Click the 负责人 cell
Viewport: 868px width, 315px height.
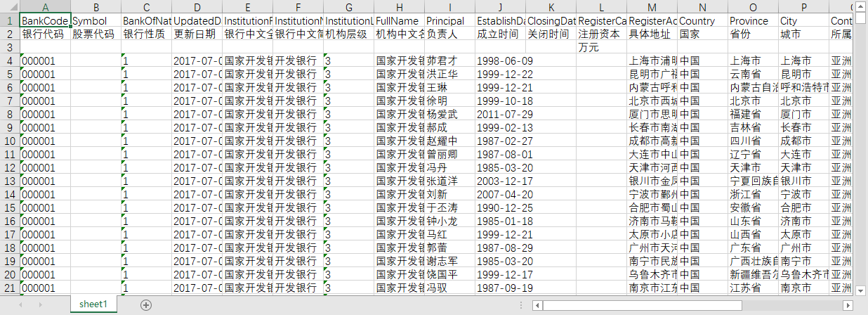(x=450, y=34)
